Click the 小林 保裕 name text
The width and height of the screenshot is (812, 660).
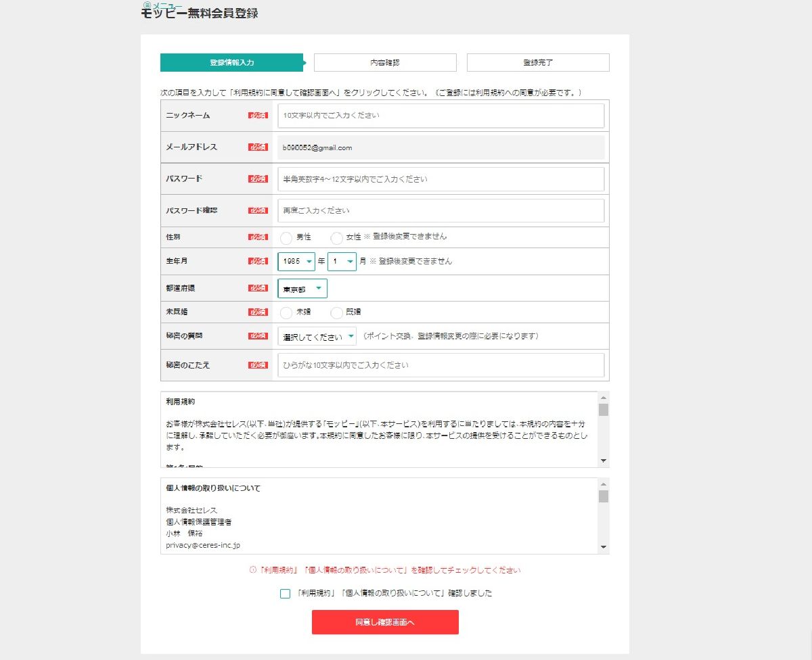point(184,534)
